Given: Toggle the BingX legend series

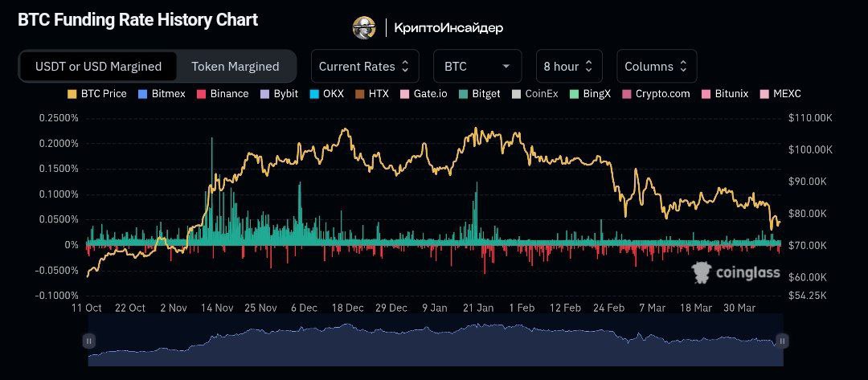Looking at the screenshot, I should [590, 93].
